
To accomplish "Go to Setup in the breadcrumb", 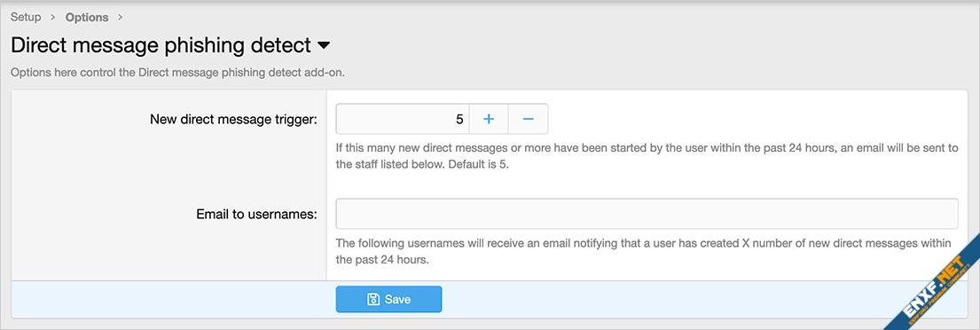I will 26,18.
